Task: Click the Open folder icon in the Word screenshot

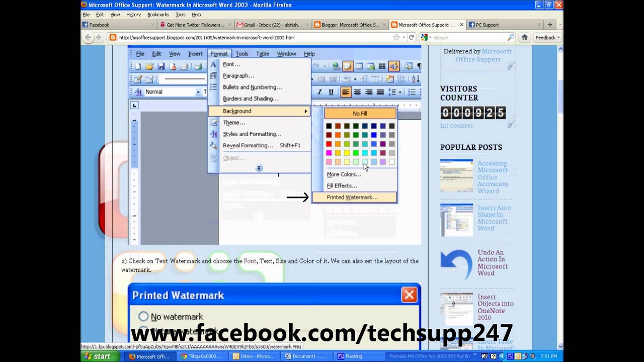Action: pos(149,66)
